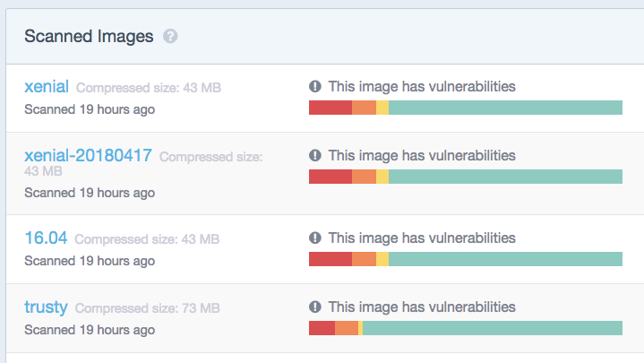Click green segment of 16.04 vulnerability bar
The image size is (644, 363).
click(x=505, y=259)
